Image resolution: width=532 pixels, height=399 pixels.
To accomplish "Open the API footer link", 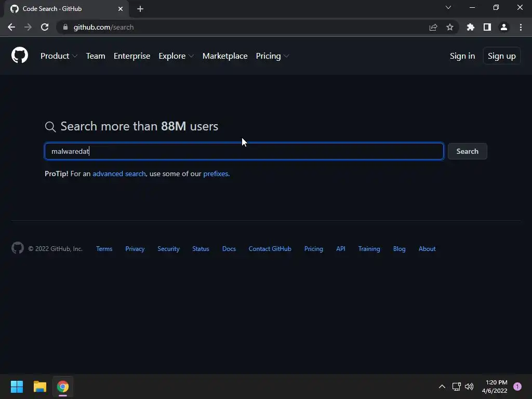I will click(x=341, y=249).
